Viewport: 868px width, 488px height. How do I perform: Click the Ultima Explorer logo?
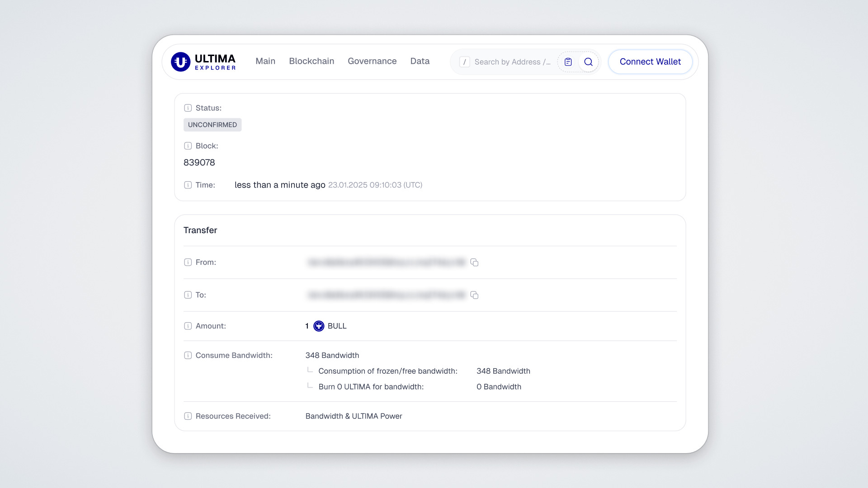click(x=203, y=62)
